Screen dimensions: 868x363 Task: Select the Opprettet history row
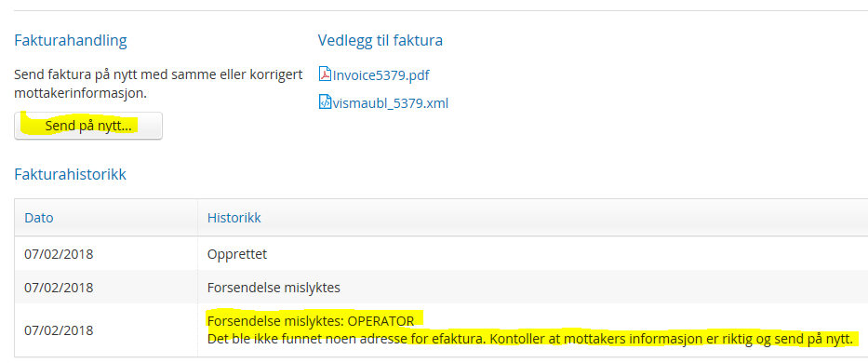[x=441, y=254]
